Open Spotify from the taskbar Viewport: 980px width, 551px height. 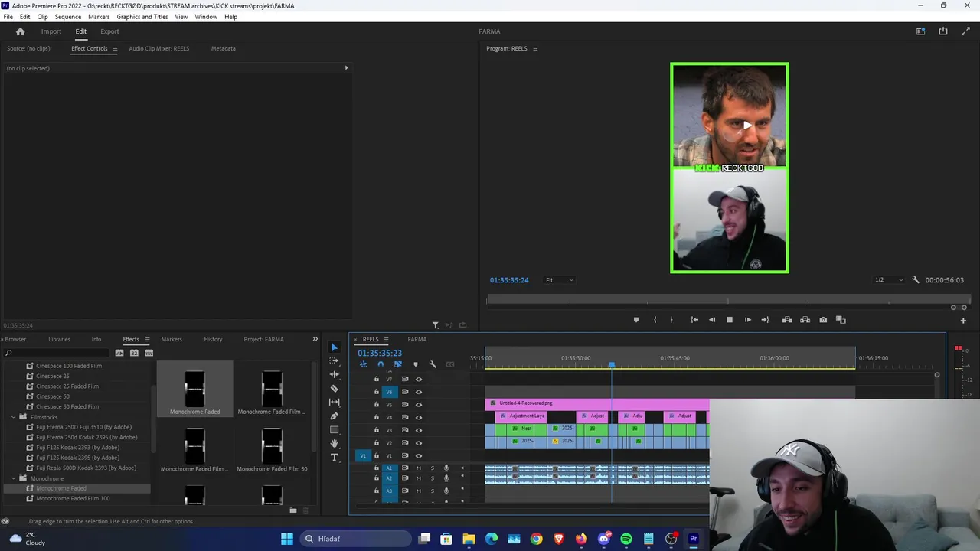[626, 539]
